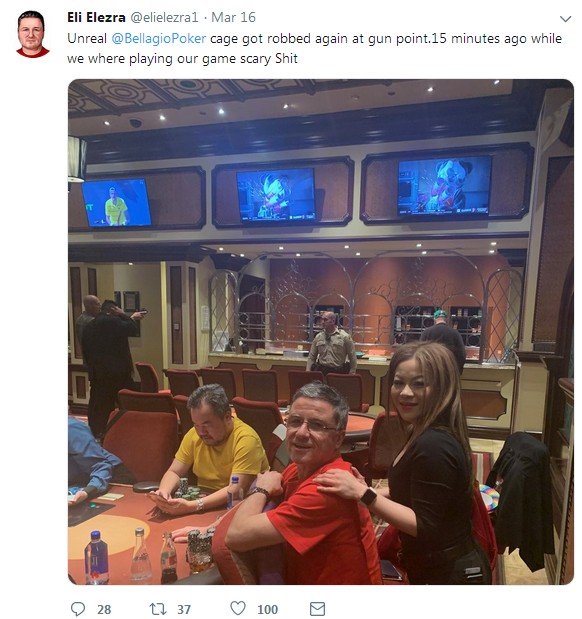Send tweet via the envelope message icon
The image size is (582, 619).
[x=317, y=609]
